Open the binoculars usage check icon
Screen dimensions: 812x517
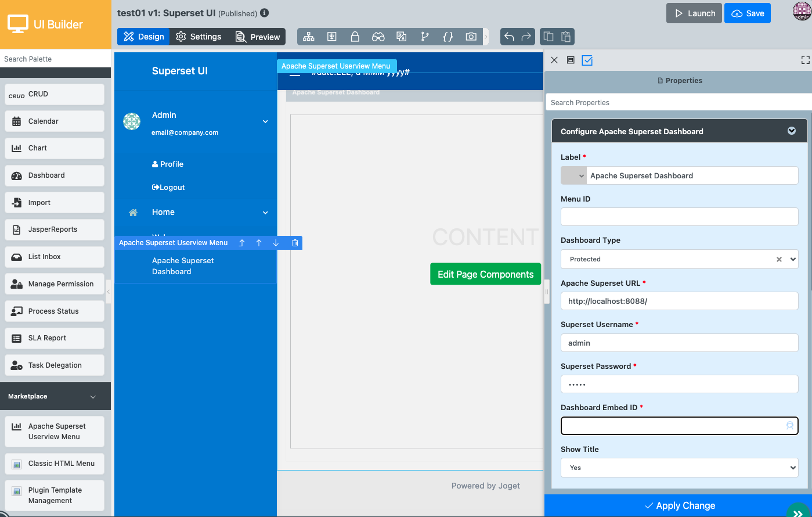tap(378, 37)
